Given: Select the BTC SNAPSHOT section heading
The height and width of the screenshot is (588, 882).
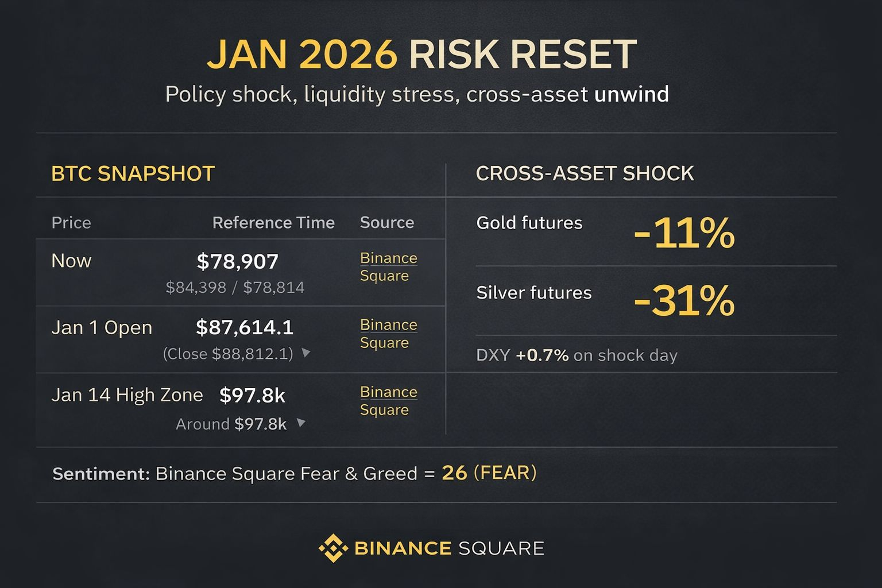Looking at the screenshot, I should [x=133, y=173].
